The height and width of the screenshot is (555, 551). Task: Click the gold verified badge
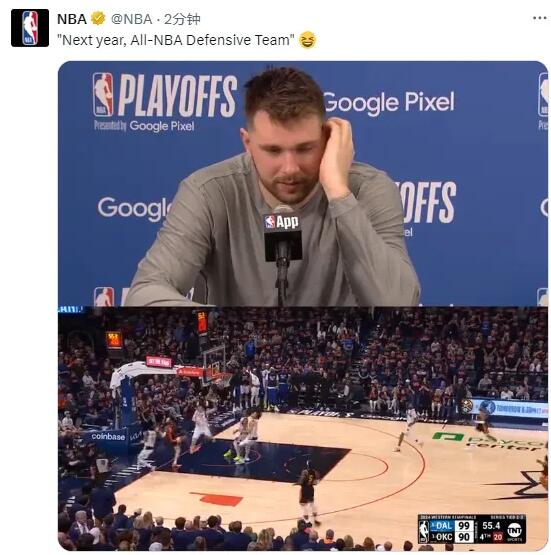(x=98, y=18)
